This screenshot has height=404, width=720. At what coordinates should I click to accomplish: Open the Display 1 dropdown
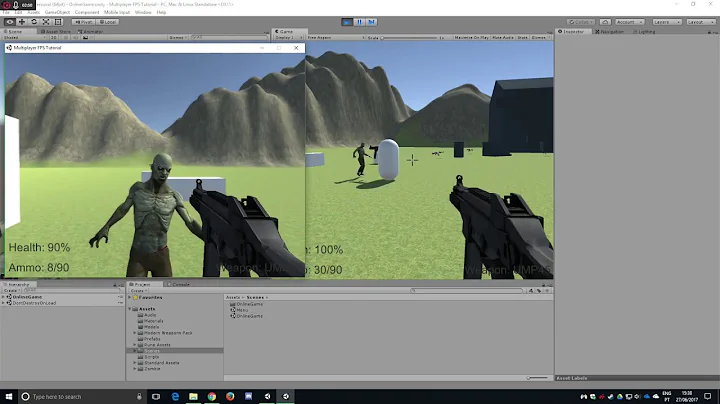tap(289, 38)
